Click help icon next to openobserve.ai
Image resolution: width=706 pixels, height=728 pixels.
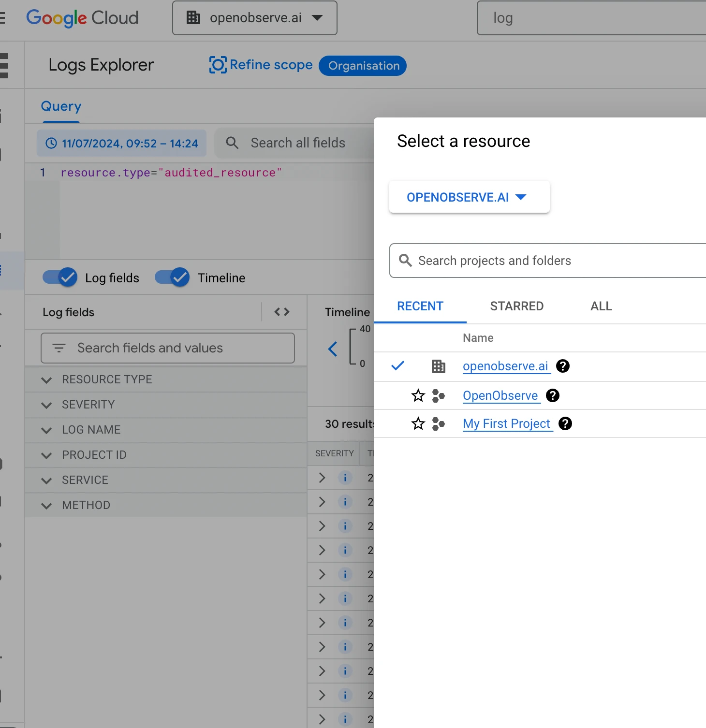563,366
